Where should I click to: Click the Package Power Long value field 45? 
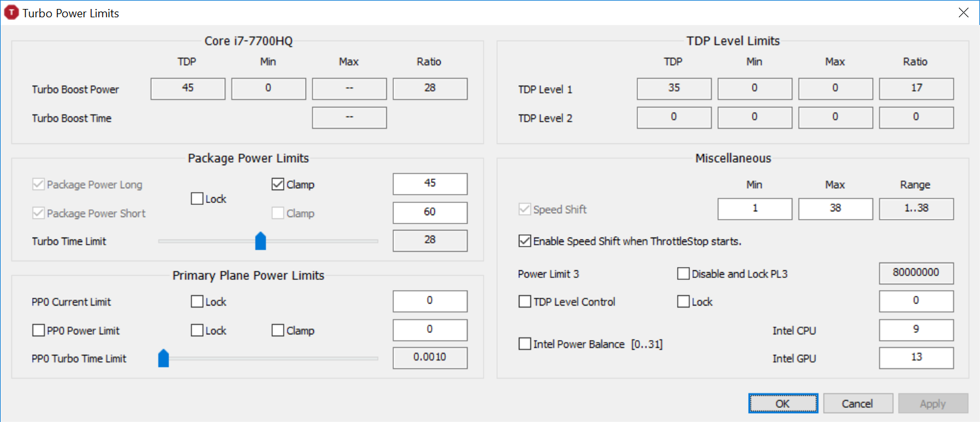430,184
